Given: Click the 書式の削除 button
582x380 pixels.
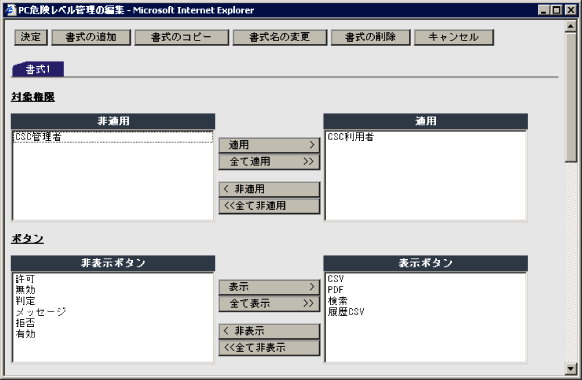Looking at the screenshot, I should pyautogui.click(x=370, y=37).
